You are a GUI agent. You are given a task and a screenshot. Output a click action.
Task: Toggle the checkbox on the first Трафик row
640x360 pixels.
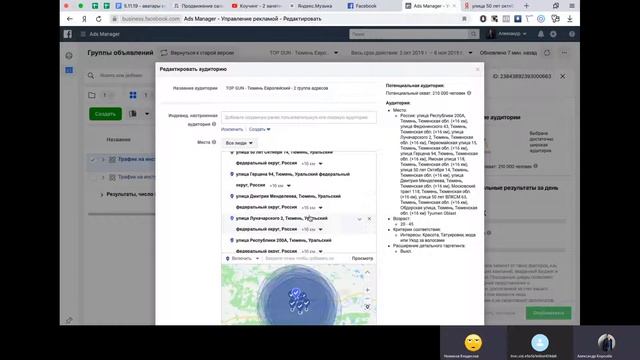93,160
